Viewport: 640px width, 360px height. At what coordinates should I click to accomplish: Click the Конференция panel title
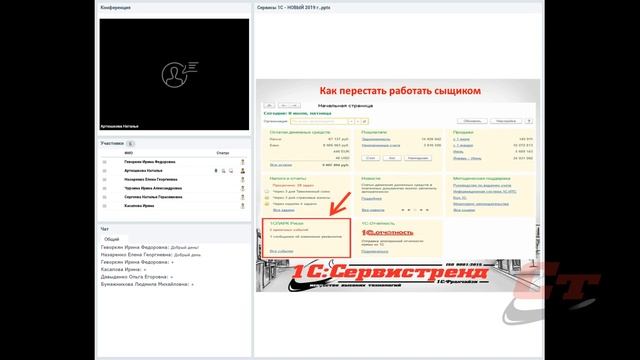coord(116,8)
